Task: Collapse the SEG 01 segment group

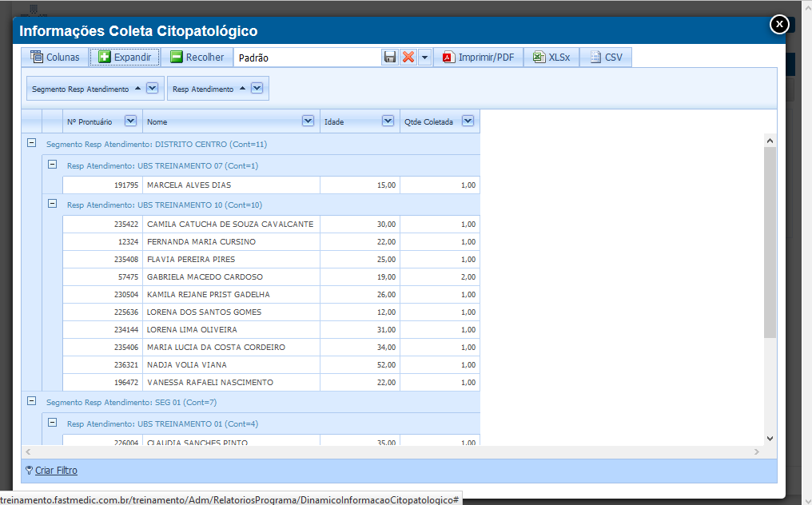Action: (x=32, y=400)
